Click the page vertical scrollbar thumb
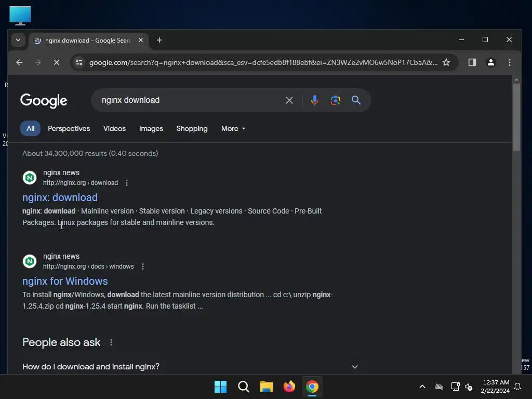 (516, 117)
